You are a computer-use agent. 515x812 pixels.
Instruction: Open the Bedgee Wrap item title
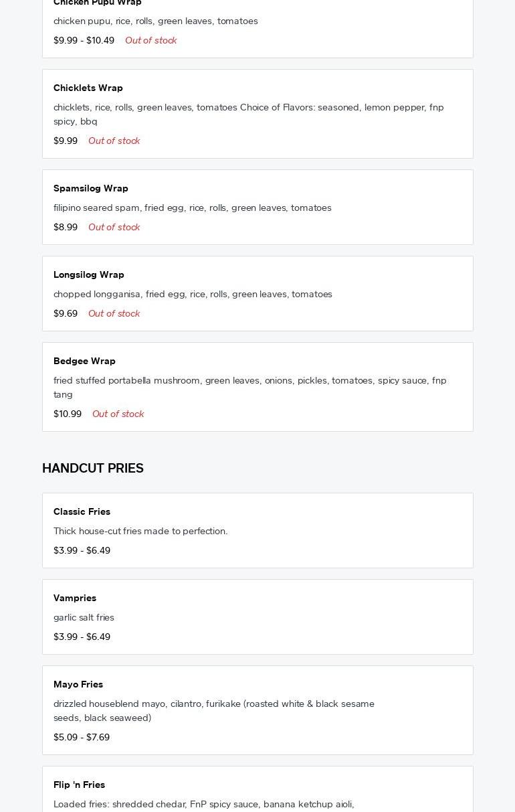click(x=84, y=361)
